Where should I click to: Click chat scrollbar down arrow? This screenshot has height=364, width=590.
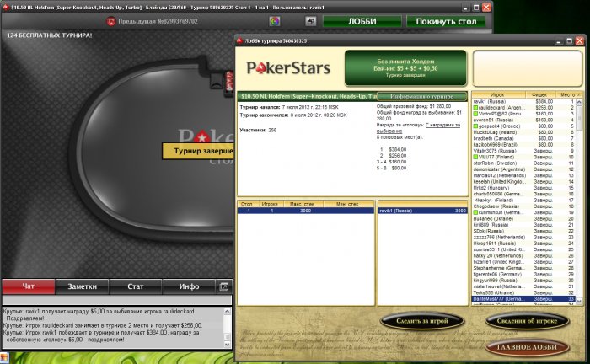point(228,344)
